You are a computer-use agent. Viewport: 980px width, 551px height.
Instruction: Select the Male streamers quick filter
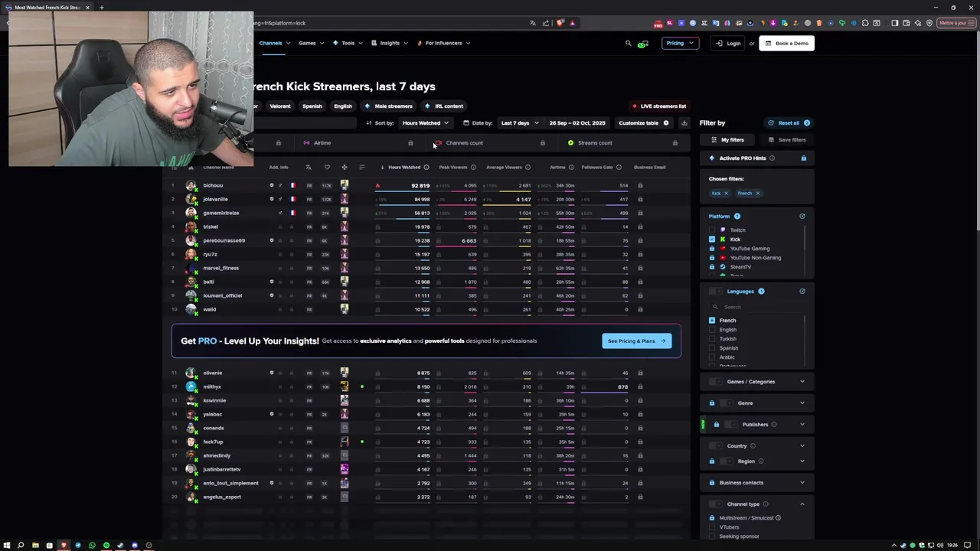389,106
